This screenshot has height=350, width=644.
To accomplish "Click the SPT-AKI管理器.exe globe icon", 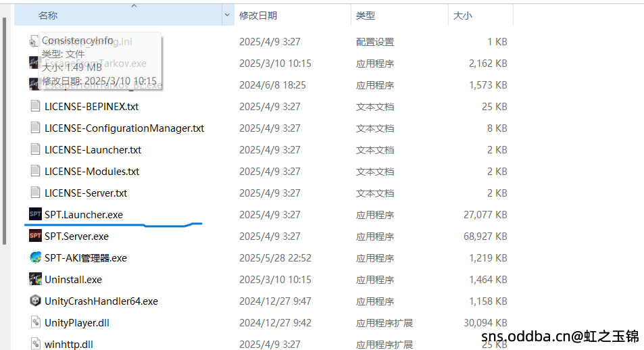I will tap(35, 257).
